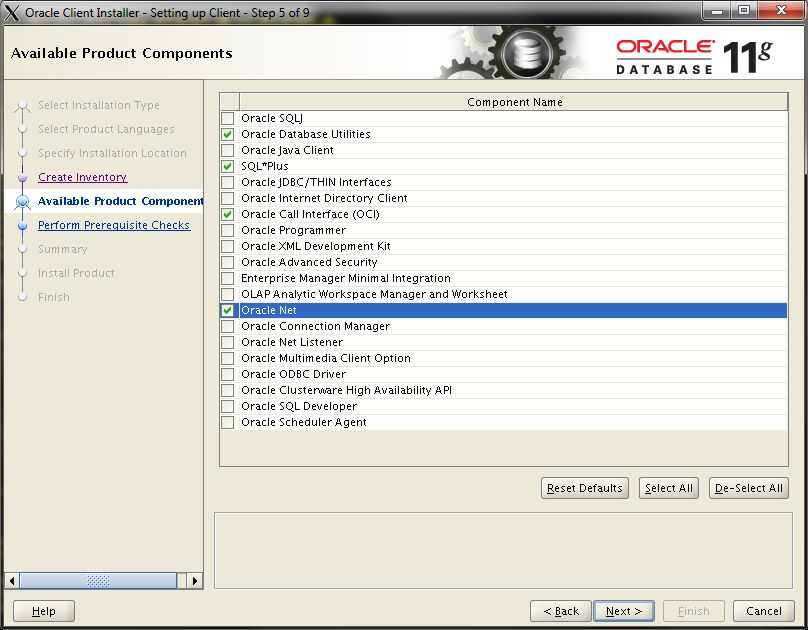Screen dimensions: 808x630
Task: Uncheck the SQL*Plus component
Action: click(x=227, y=166)
